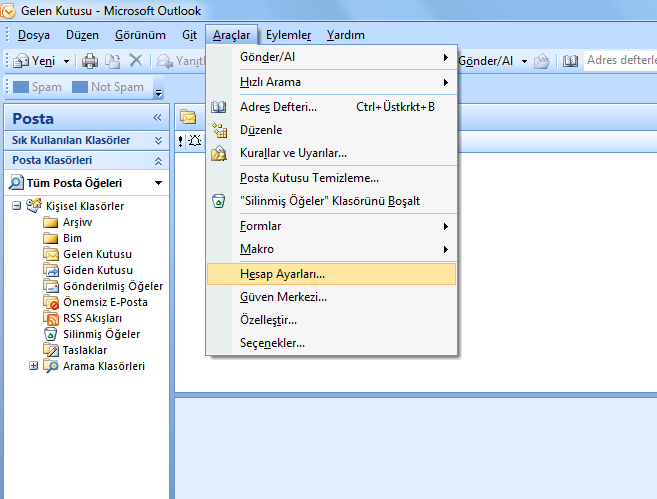Open the Giden Kutusu folder
The width and height of the screenshot is (657, 499).
click(x=88, y=270)
